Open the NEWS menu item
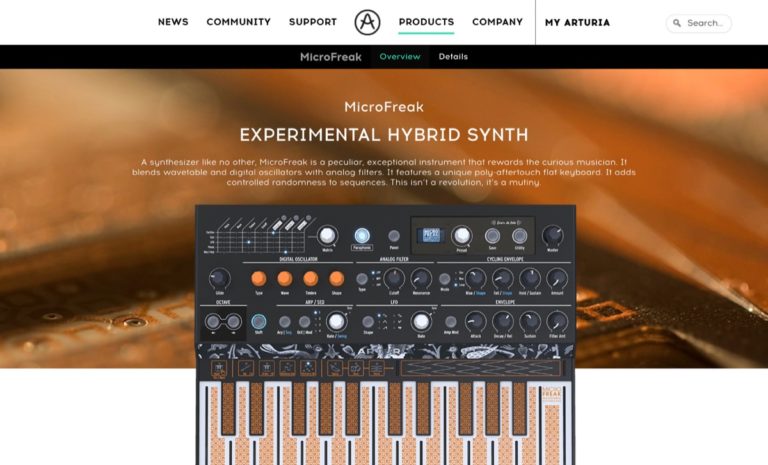Image resolution: width=768 pixels, height=465 pixels. [x=173, y=22]
